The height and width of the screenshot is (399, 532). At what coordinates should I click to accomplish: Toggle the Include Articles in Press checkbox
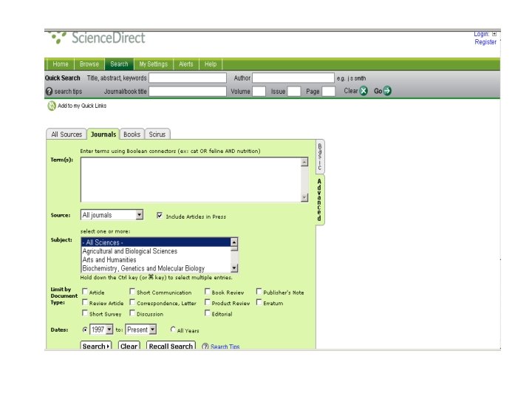(x=160, y=216)
